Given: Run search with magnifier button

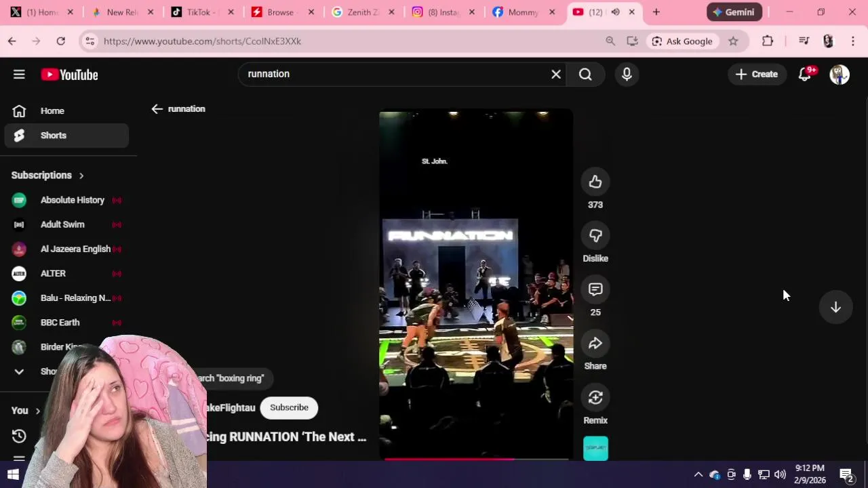Looking at the screenshot, I should tap(585, 74).
